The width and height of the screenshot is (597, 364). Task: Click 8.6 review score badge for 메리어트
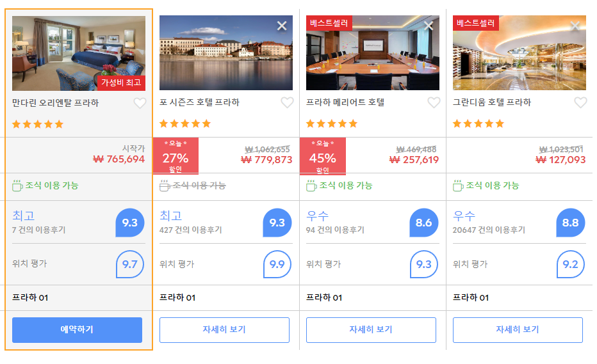coord(424,223)
